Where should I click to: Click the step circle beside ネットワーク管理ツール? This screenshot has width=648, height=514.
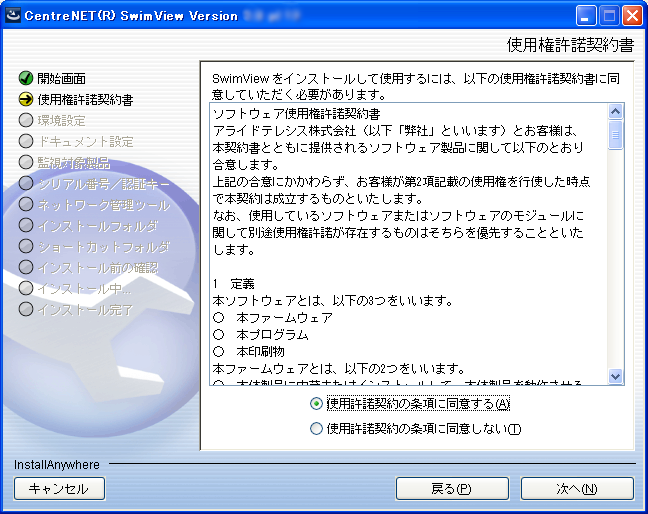[26, 204]
